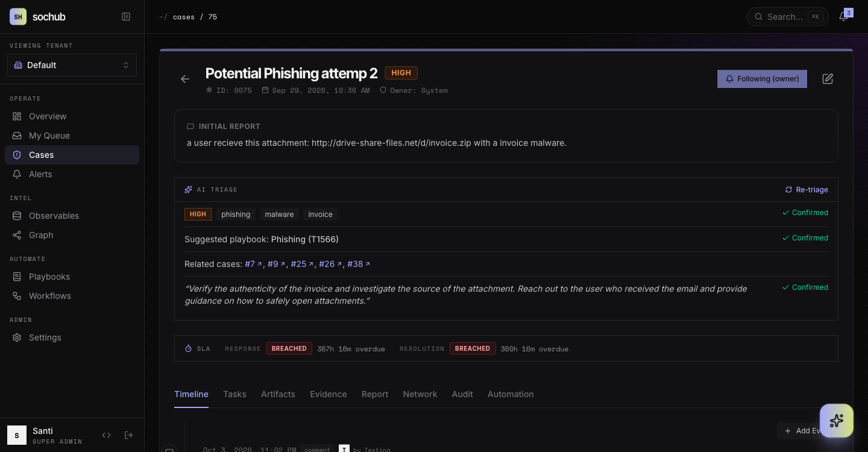Open related case #25 link
868x452 pixels.
tap(302, 264)
